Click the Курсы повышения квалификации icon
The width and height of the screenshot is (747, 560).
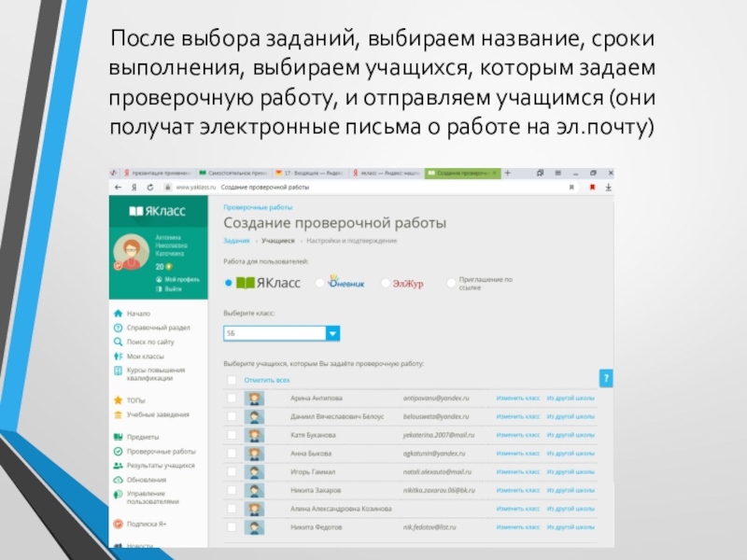click(x=119, y=371)
